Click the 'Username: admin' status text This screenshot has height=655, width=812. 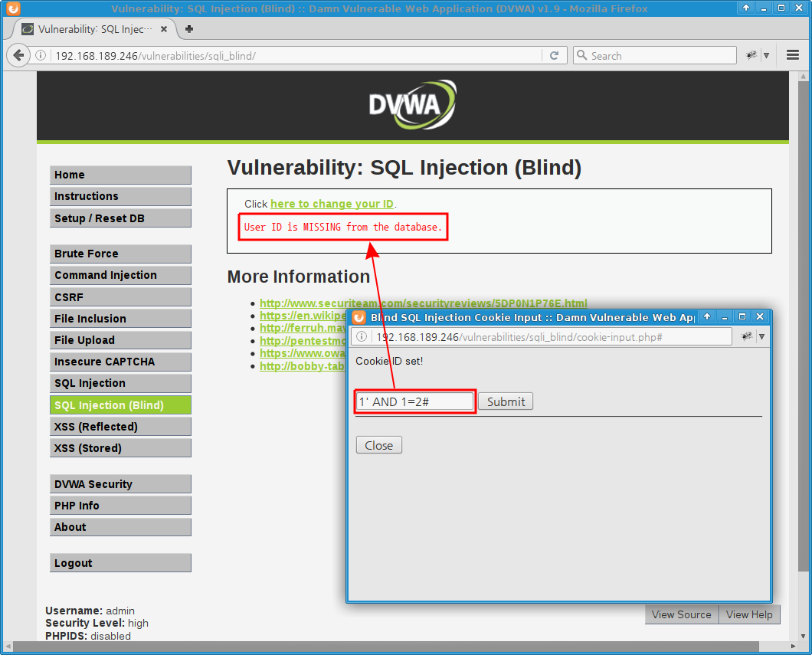coord(90,611)
